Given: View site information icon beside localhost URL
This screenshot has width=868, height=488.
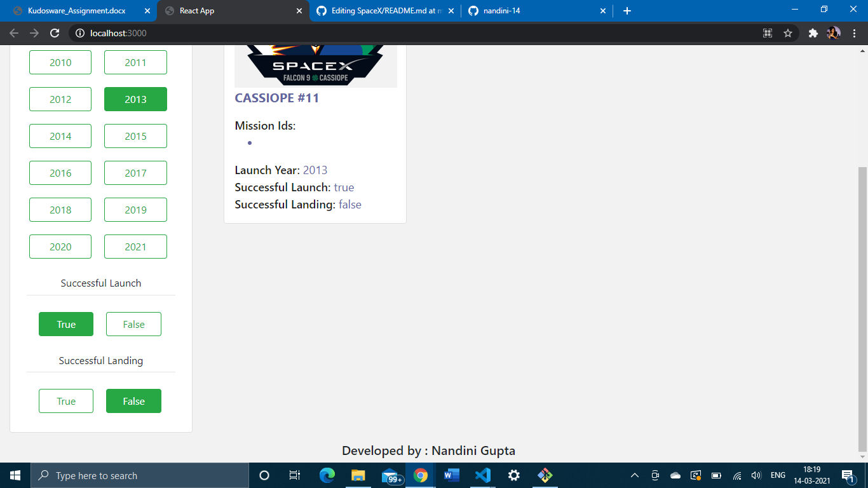Looking at the screenshot, I should pos(80,33).
